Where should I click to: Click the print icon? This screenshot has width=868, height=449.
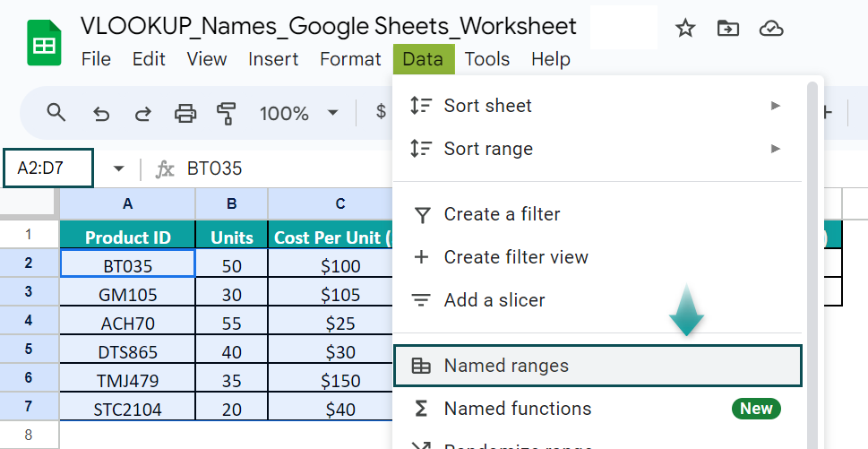[185, 113]
